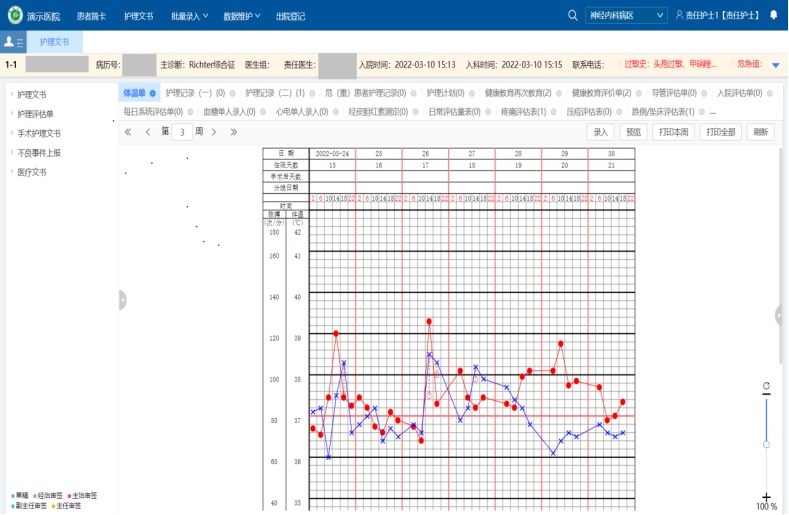The image size is (789, 515).
Task: Go to next week arrow
Action: (215, 132)
